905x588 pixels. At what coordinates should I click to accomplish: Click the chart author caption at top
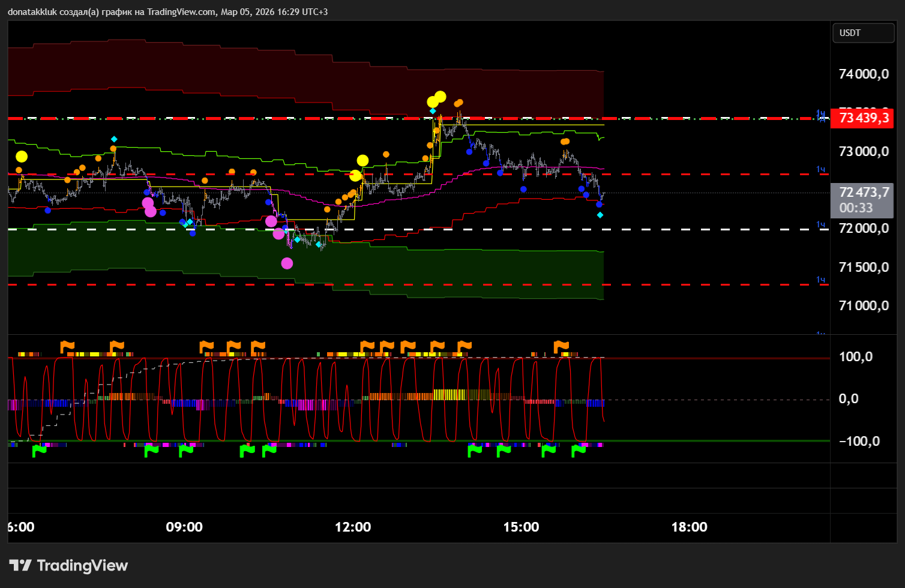pyautogui.click(x=168, y=12)
